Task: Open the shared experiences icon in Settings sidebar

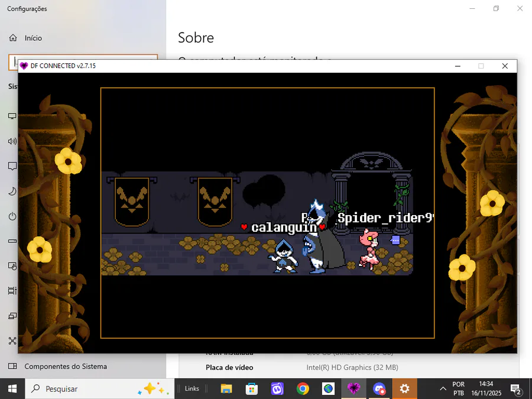Action: tap(12, 341)
